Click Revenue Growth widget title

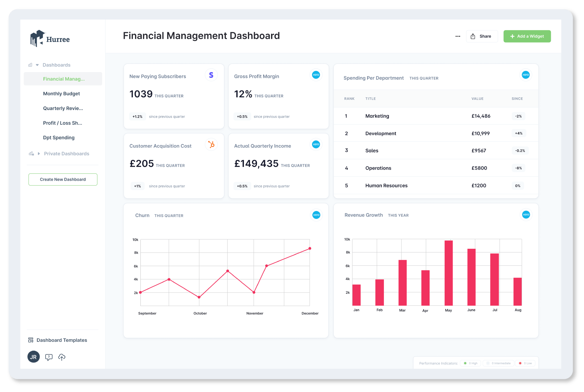(x=363, y=215)
